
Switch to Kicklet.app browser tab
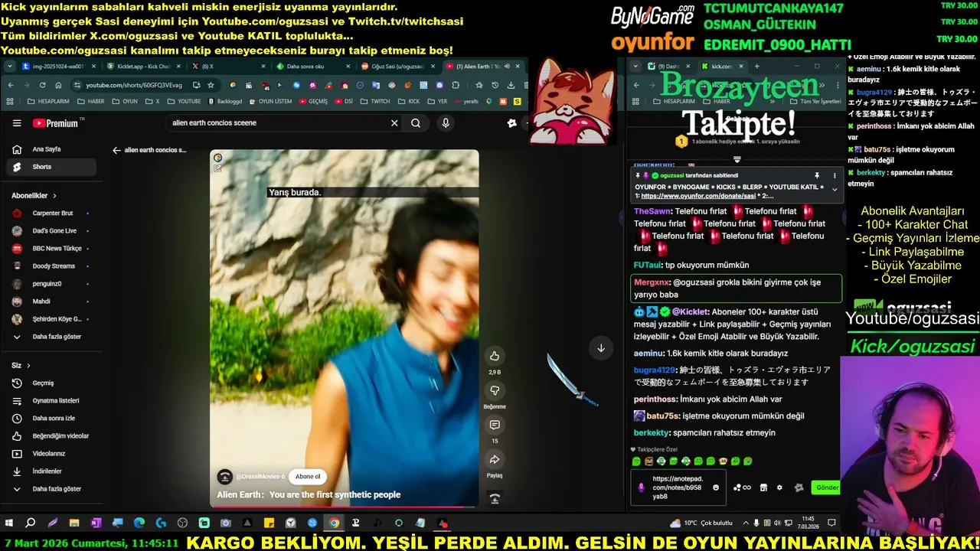click(144, 67)
